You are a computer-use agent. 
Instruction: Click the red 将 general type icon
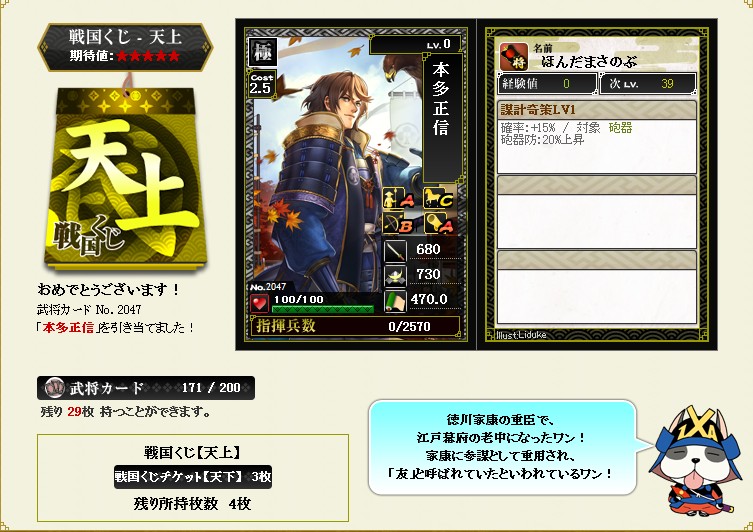[513, 57]
